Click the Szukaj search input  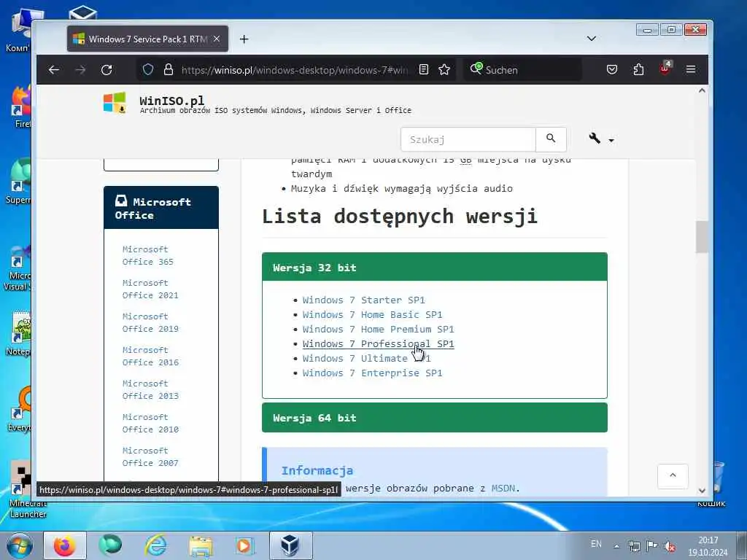coord(468,139)
